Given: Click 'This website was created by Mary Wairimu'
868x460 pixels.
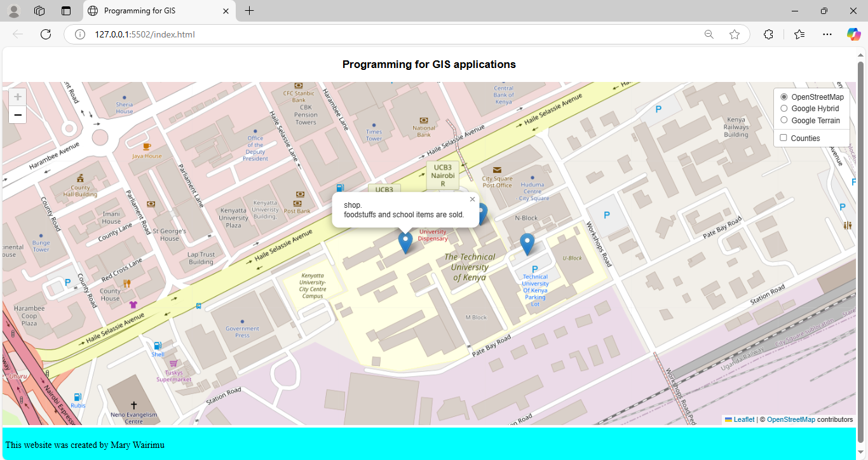Looking at the screenshot, I should [x=85, y=445].
